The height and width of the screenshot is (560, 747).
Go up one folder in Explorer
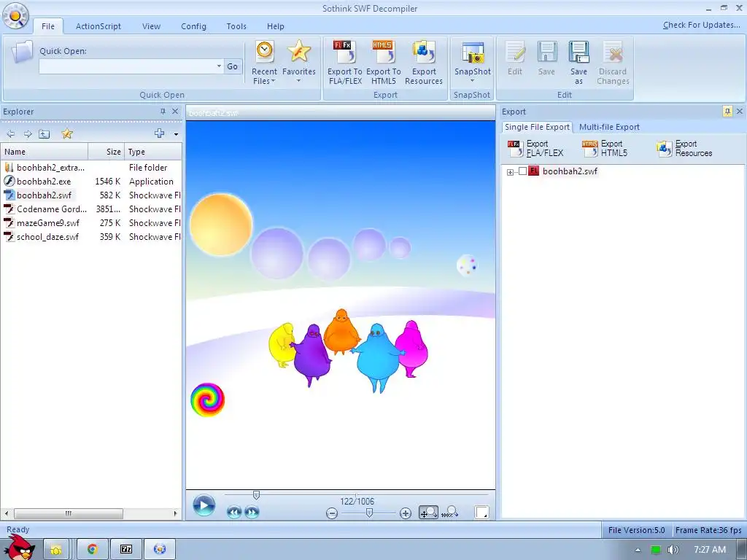point(44,134)
